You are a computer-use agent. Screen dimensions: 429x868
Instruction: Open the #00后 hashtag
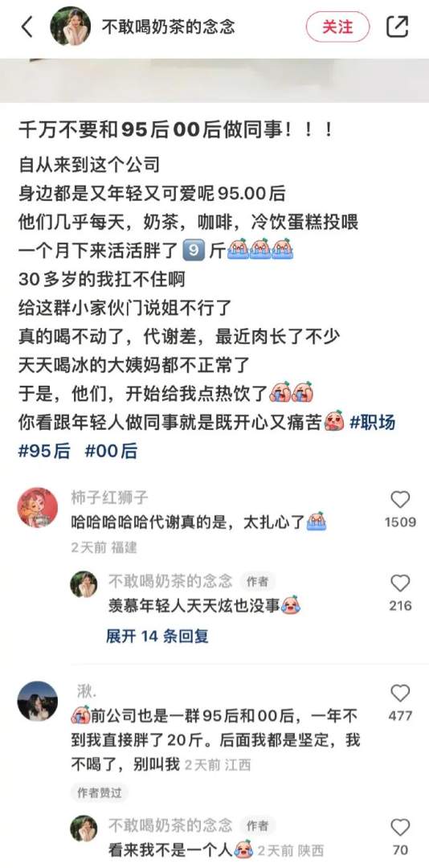pos(111,451)
